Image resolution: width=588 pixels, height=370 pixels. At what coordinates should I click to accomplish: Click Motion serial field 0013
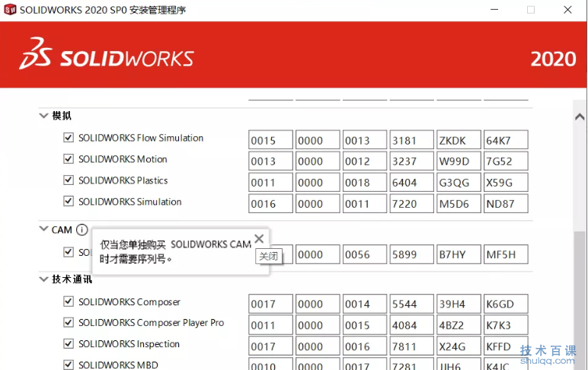[270, 161]
